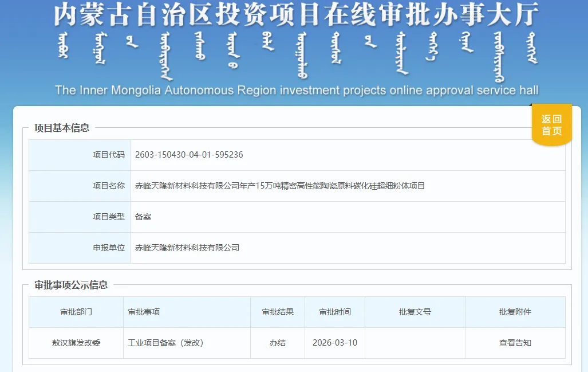The width and height of the screenshot is (588, 372).
Task: Click the 批复附件 column header
Action: click(515, 312)
